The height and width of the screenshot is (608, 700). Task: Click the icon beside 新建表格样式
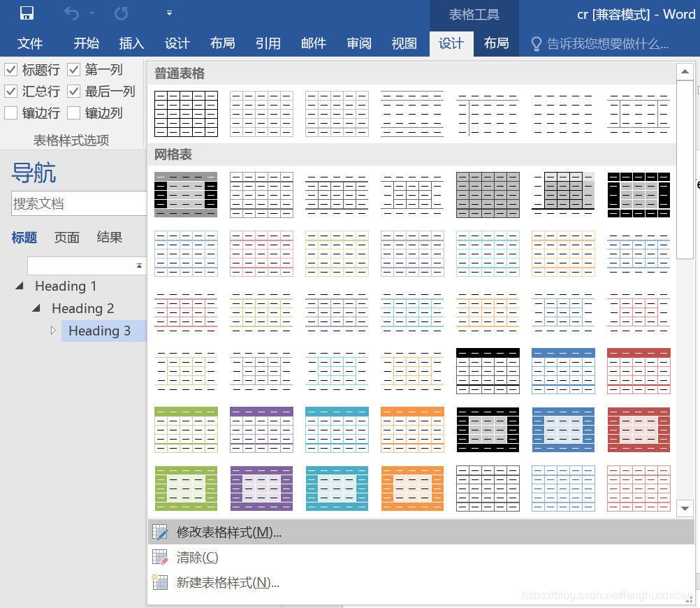[x=159, y=581]
